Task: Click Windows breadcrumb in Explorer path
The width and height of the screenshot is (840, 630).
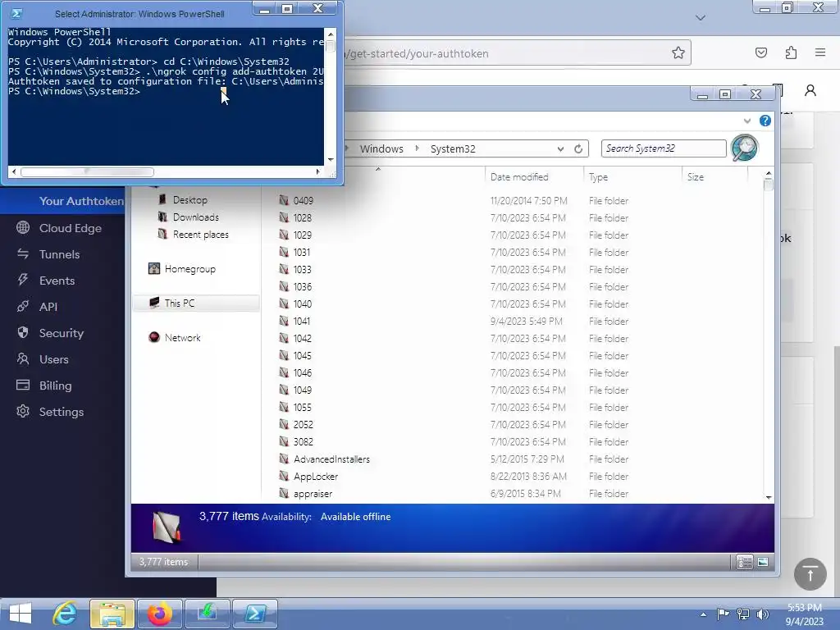Action: [381, 149]
